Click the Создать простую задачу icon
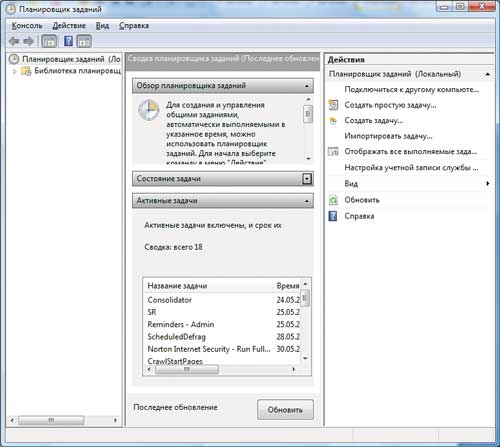500x447 pixels. point(333,105)
